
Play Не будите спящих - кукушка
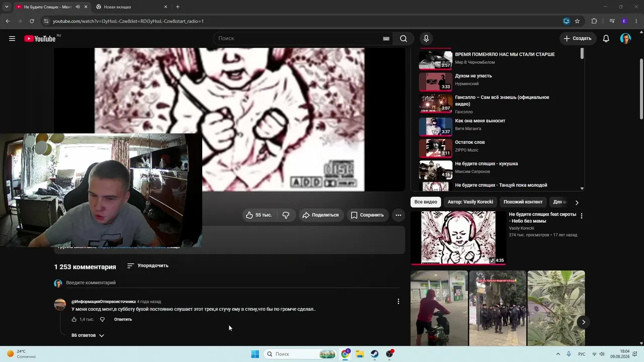pyautogui.click(x=486, y=164)
